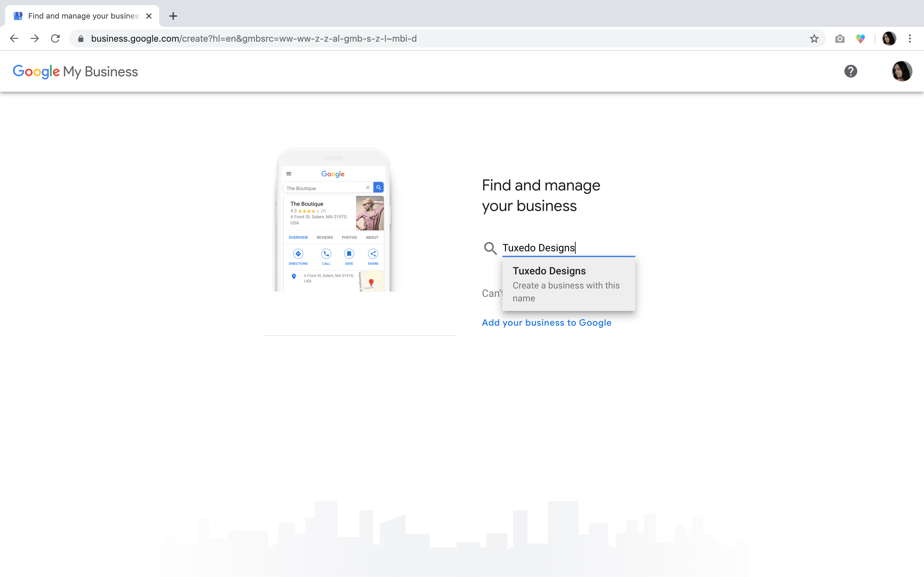This screenshot has height=577, width=924.
Task: Open a new browser tab
Action: coord(173,16)
